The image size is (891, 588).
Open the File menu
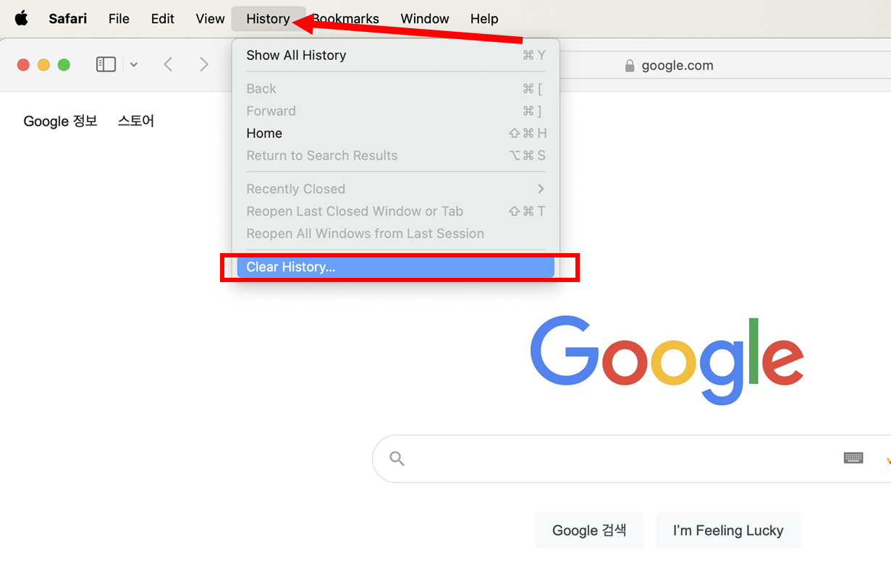click(x=119, y=19)
